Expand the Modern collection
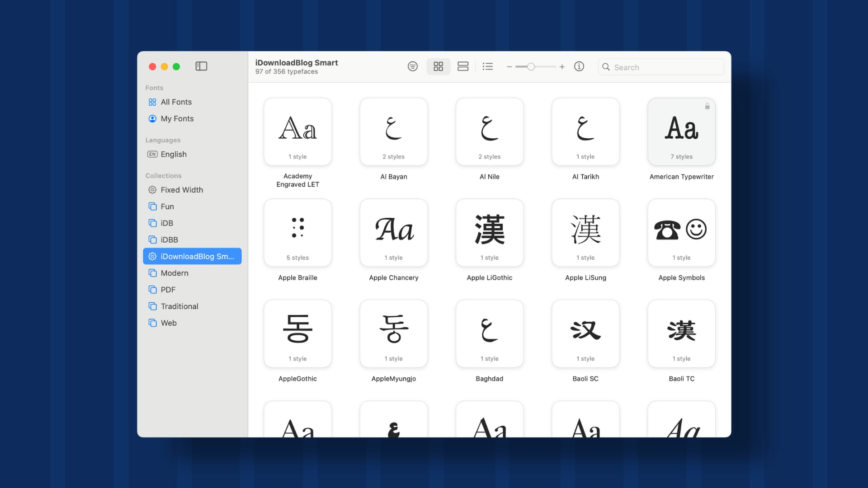Viewport: 868px width, 488px height. pos(175,272)
